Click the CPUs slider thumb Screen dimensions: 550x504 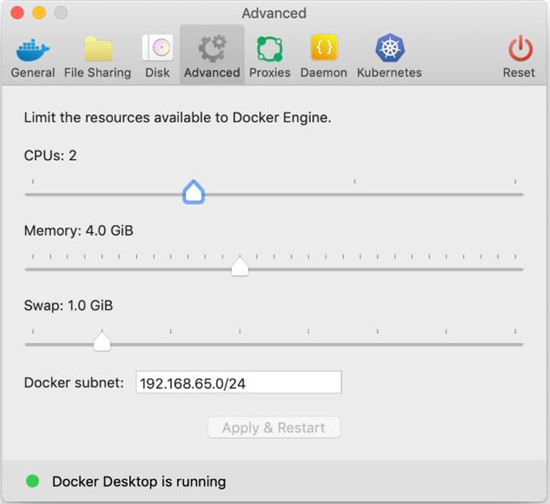(x=194, y=192)
